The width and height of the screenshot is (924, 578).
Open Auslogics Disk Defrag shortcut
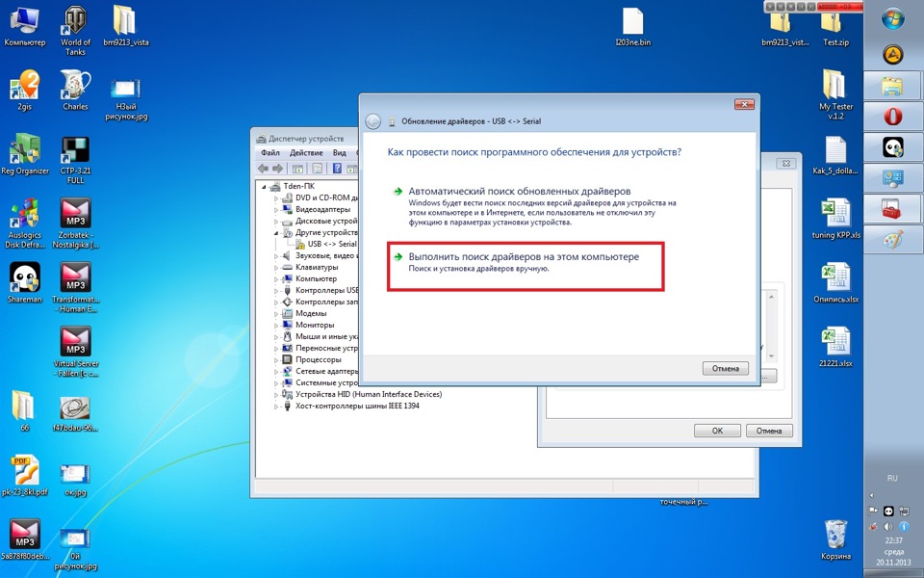[25, 223]
